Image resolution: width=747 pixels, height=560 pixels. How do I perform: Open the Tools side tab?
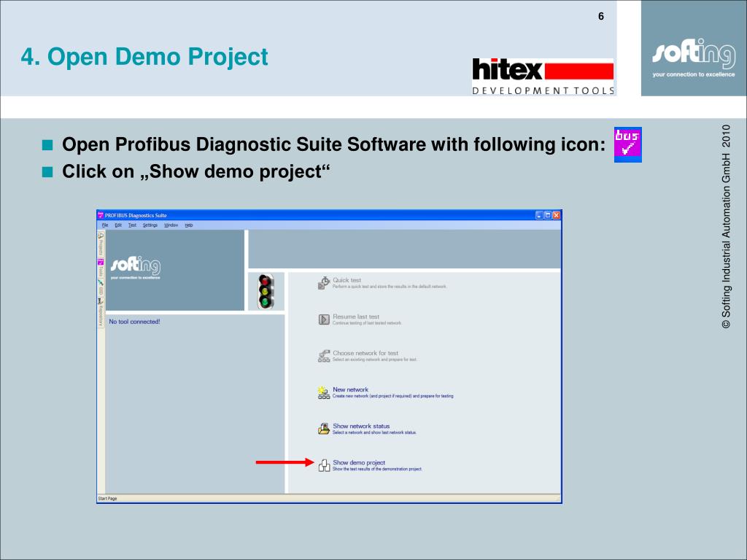point(101,268)
